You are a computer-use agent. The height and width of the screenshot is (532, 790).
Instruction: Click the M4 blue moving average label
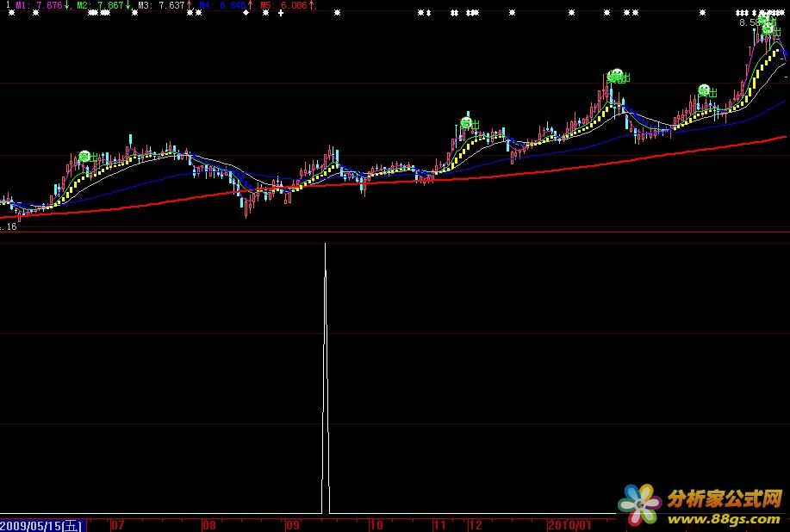tap(223, 5)
